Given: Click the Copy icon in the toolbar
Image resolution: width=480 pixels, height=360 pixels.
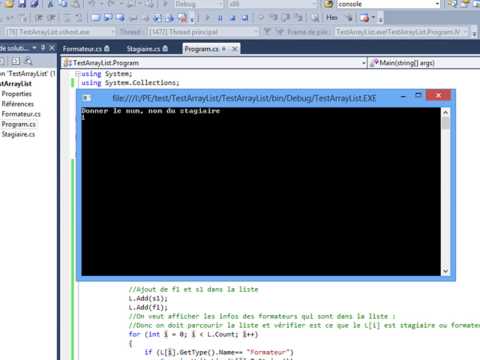Looking at the screenshot, I should point(63,4).
